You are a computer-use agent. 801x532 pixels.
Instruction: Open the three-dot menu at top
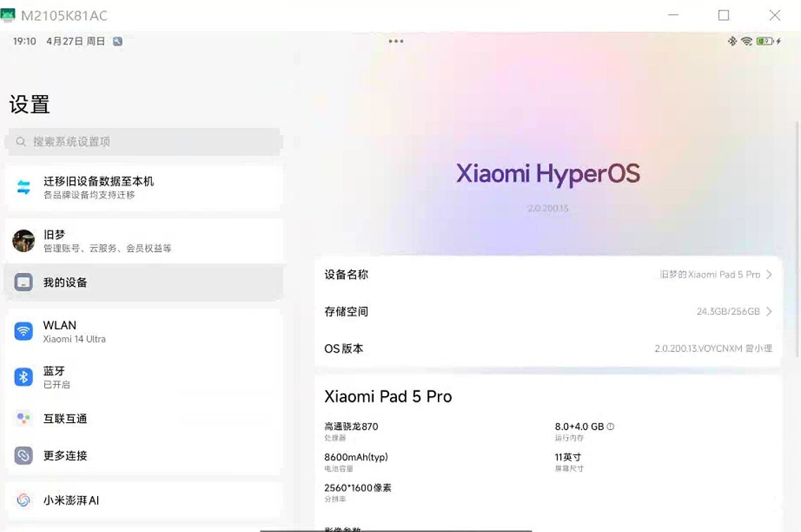(x=396, y=42)
